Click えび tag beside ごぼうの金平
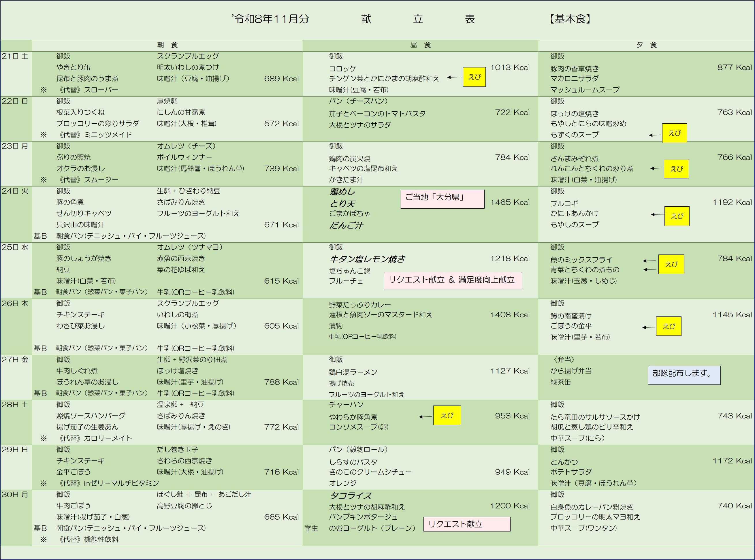The image size is (755, 560). pos(669,326)
